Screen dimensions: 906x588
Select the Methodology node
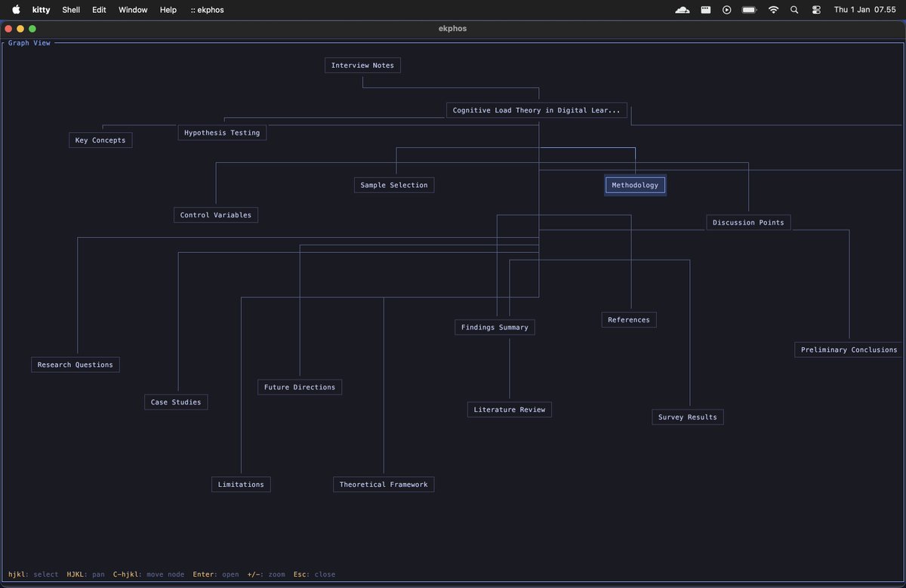(635, 185)
